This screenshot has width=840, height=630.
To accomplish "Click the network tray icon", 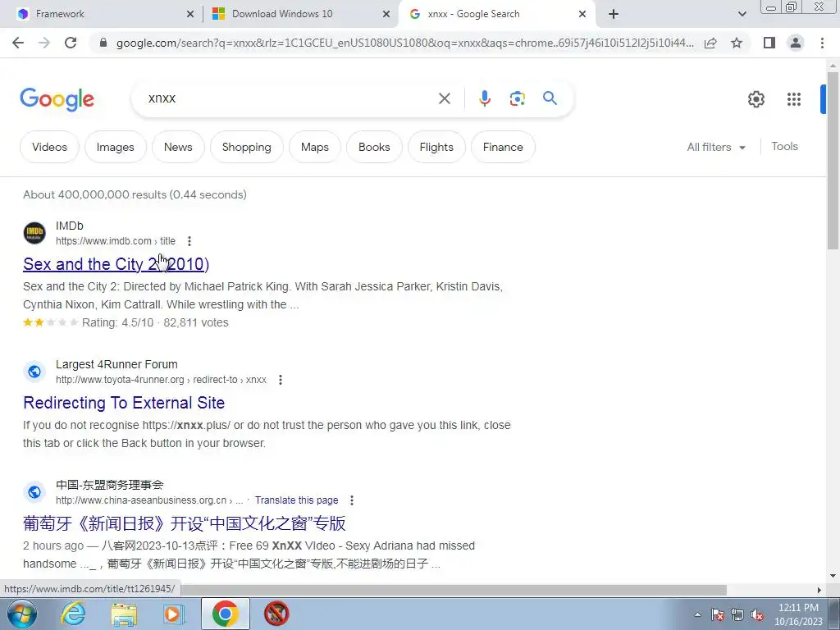I will tap(737, 615).
